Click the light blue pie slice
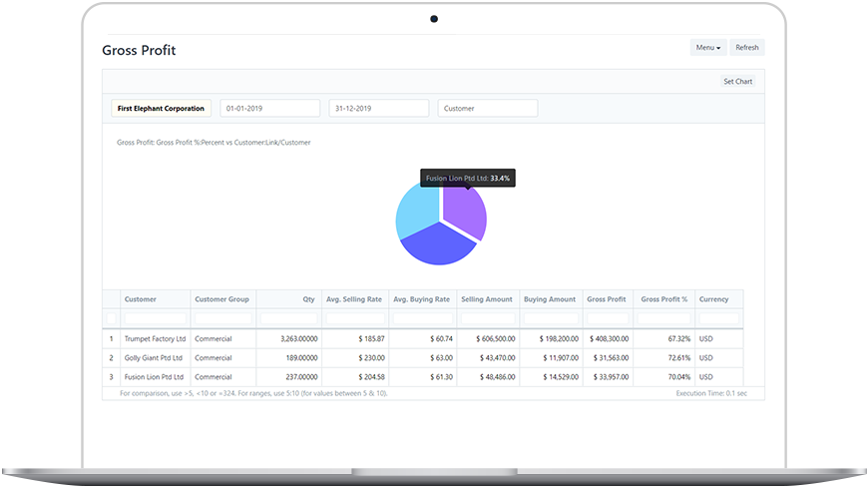 pos(415,208)
